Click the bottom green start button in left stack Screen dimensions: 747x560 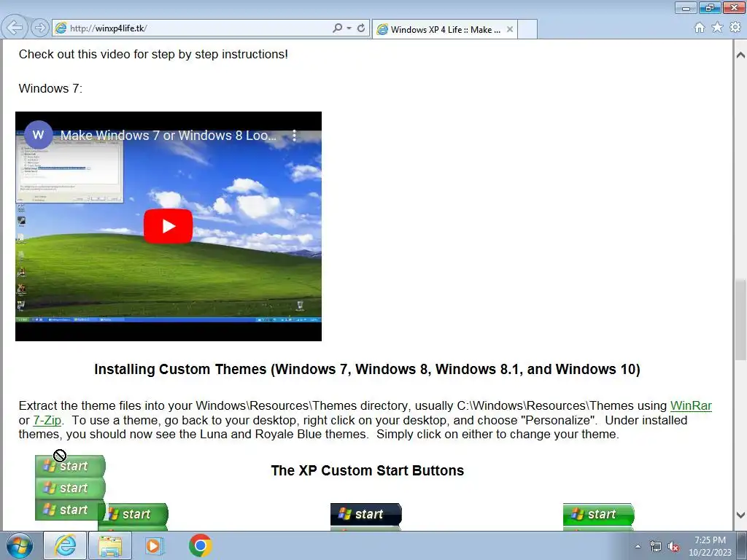pos(70,510)
